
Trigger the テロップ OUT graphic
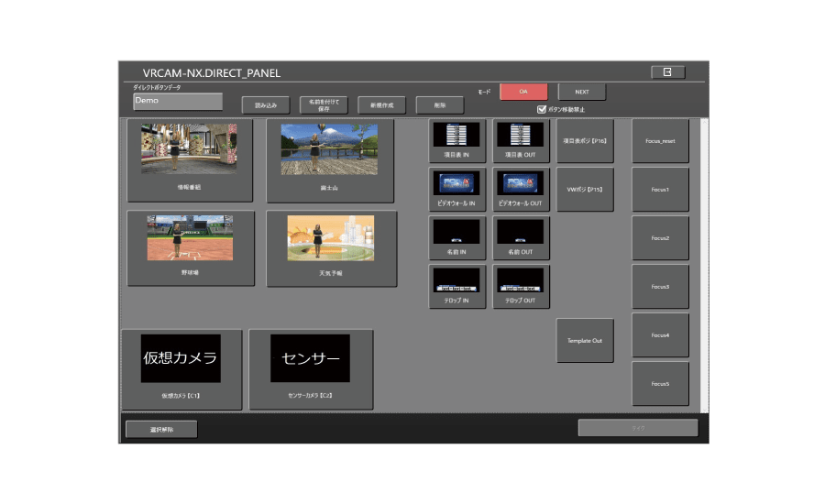[x=521, y=286]
